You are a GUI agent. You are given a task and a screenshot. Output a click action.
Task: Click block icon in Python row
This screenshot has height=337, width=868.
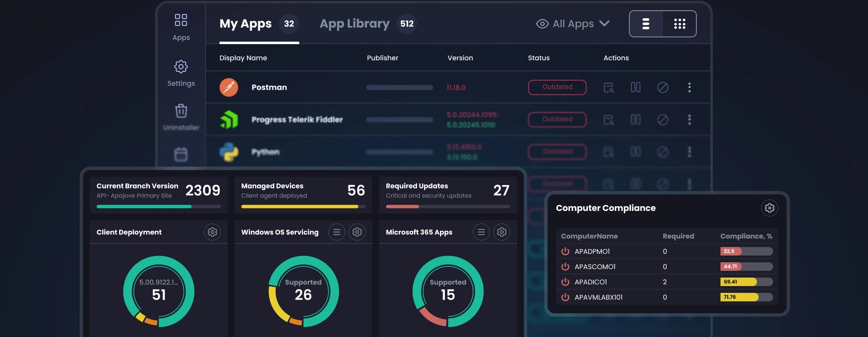(663, 152)
